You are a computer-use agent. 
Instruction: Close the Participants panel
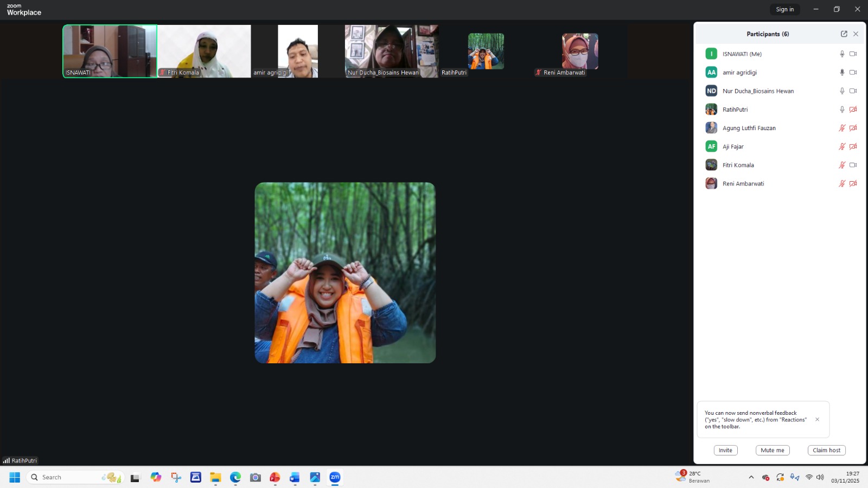coord(856,34)
